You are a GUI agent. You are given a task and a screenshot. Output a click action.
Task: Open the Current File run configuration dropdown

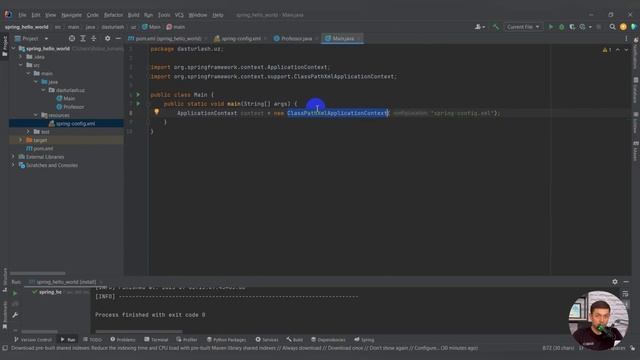523,27
